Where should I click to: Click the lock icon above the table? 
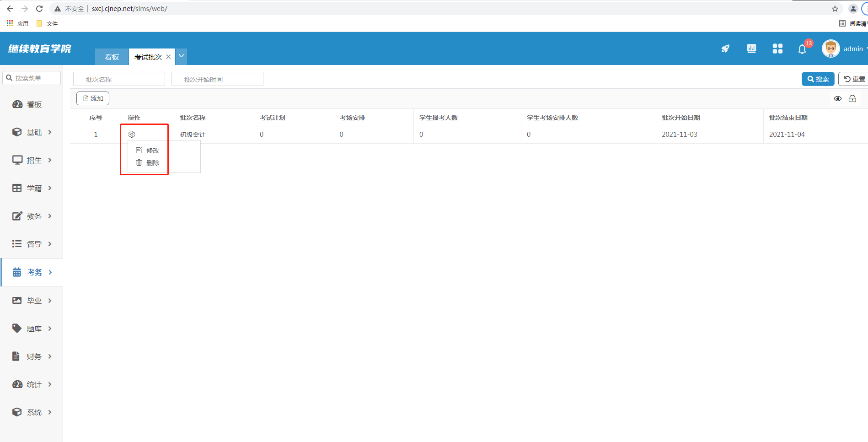852,99
